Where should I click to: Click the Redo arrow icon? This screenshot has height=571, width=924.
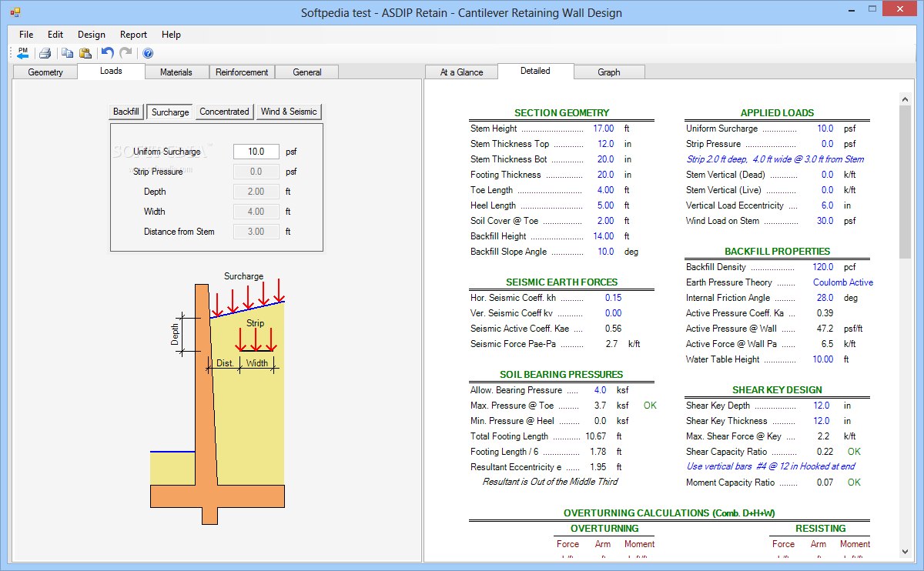pyautogui.click(x=125, y=53)
